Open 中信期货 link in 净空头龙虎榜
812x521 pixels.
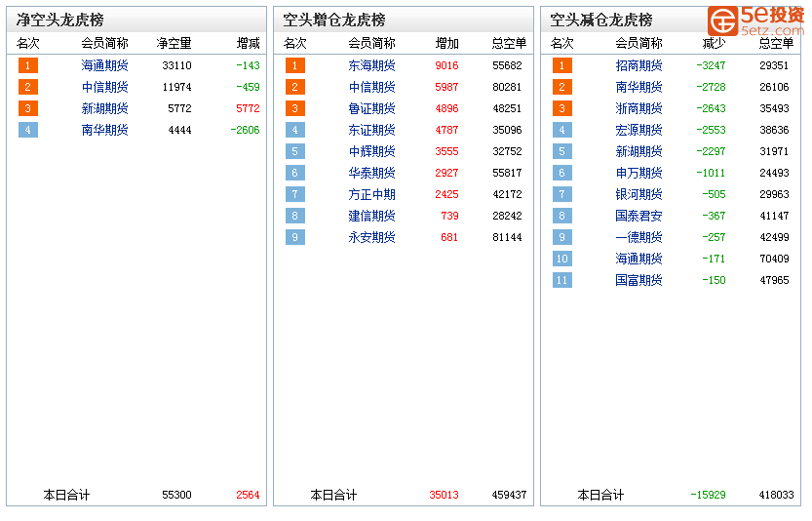click(x=104, y=87)
